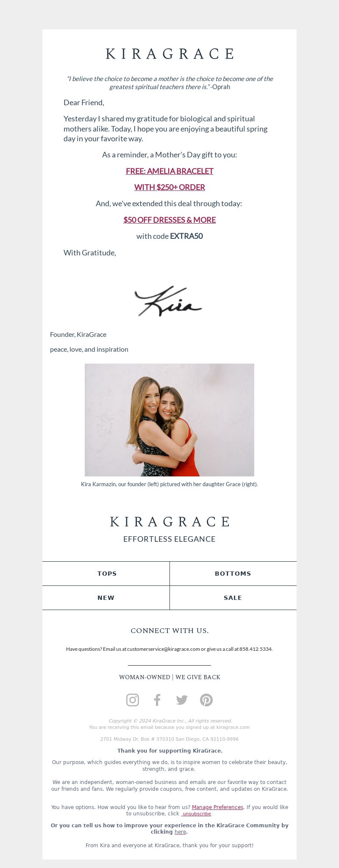
Task: Click the 'here' feedback link
Action: [180, 832]
